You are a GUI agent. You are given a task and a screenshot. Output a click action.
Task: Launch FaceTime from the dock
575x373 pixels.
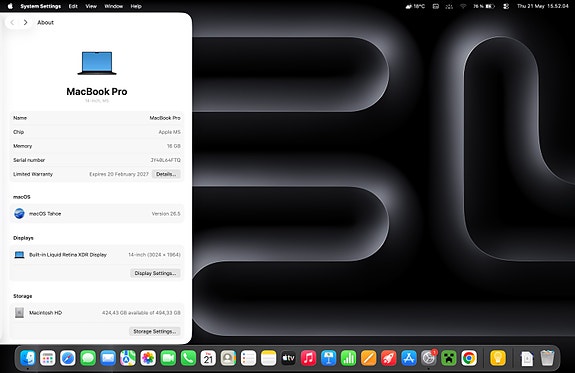(168, 358)
